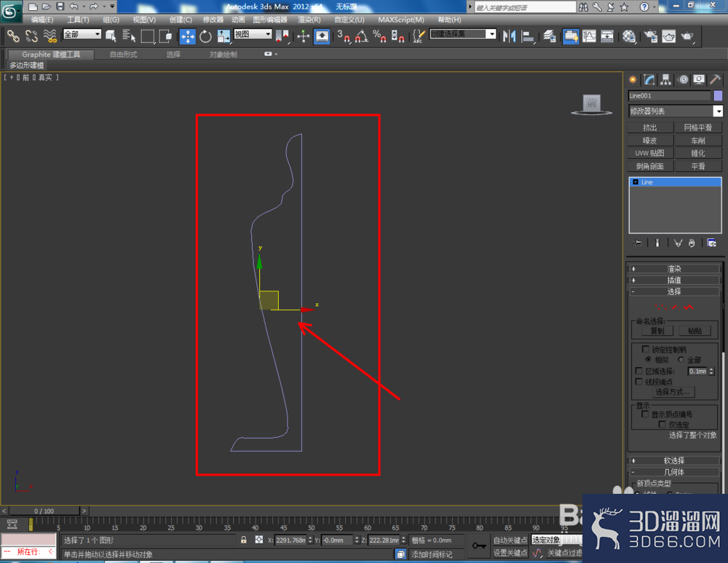Click the Set Keys key icon

coord(479,546)
